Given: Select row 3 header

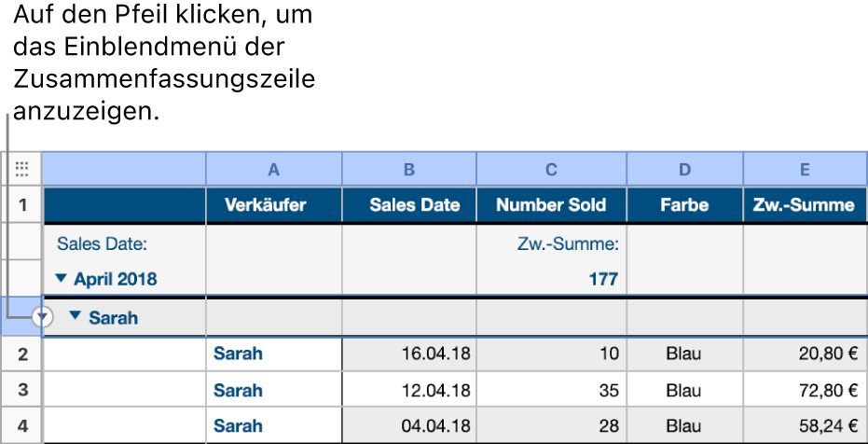Looking at the screenshot, I should coord(22,391).
